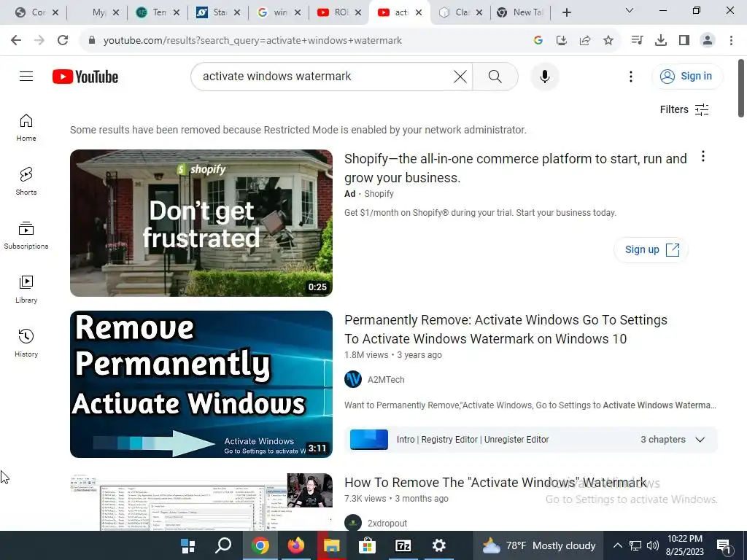The image size is (747, 560).
Task: Open the Shopify ad video thumbnail
Action: click(201, 223)
